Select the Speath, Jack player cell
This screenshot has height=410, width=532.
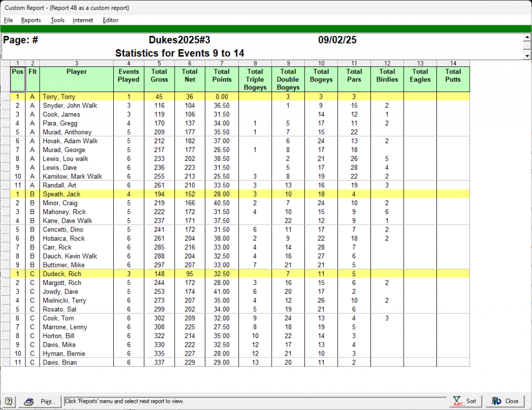pos(76,194)
